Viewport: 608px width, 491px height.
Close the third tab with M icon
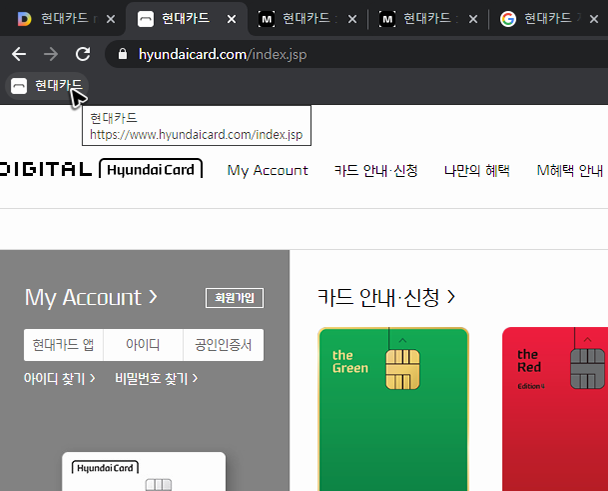[x=352, y=19]
